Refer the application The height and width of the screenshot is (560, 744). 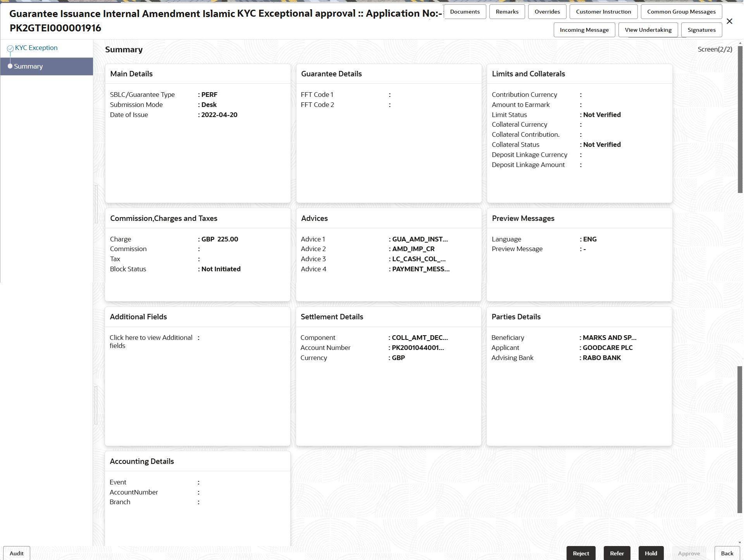pos(617,553)
